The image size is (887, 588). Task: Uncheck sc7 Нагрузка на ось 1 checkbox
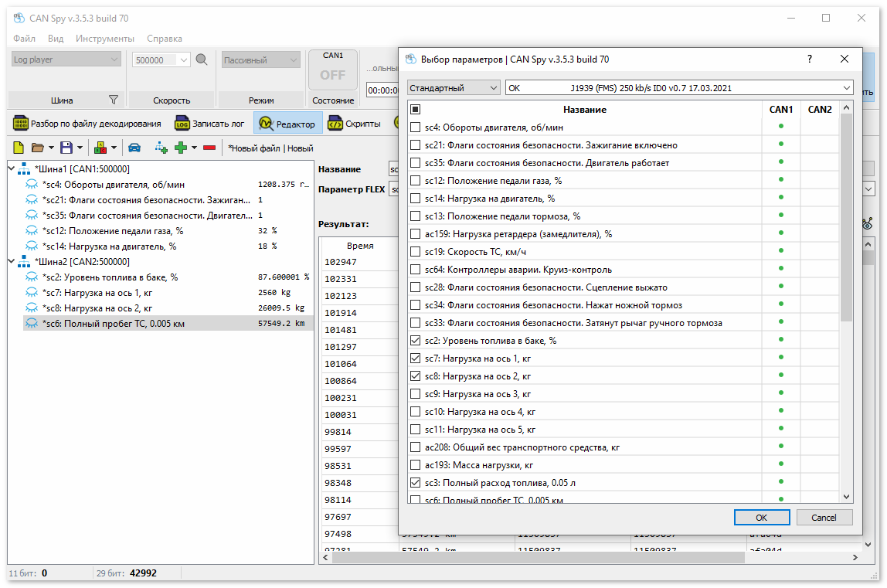pyautogui.click(x=416, y=359)
